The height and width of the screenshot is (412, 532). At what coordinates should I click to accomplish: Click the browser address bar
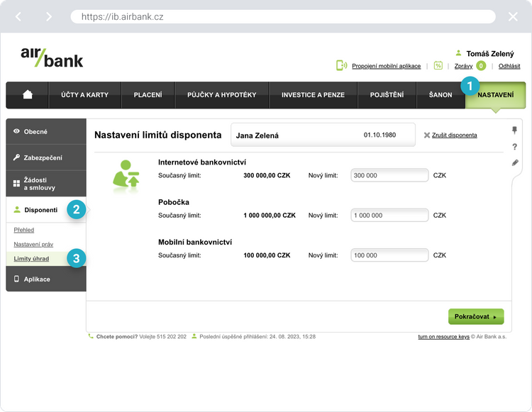coord(282,16)
